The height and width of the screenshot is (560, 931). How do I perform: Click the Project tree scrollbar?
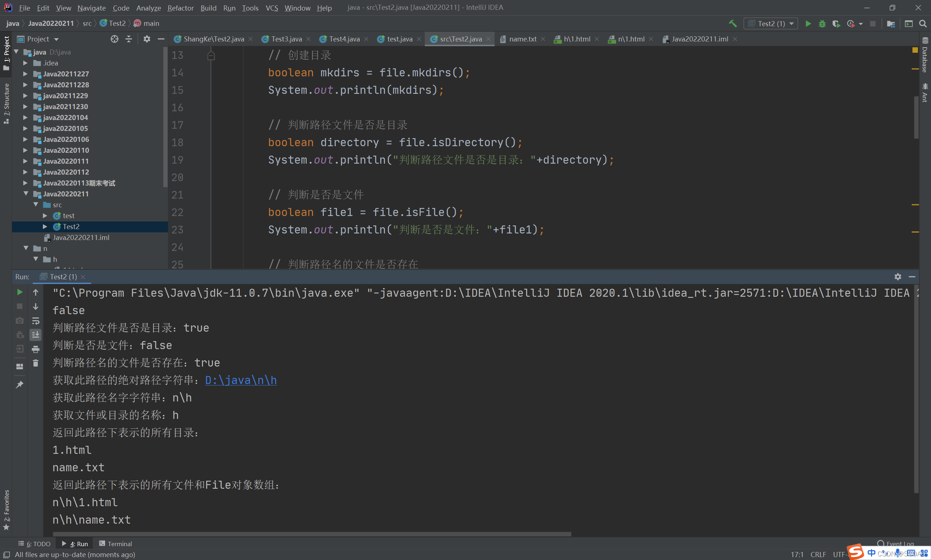pos(165,117)
